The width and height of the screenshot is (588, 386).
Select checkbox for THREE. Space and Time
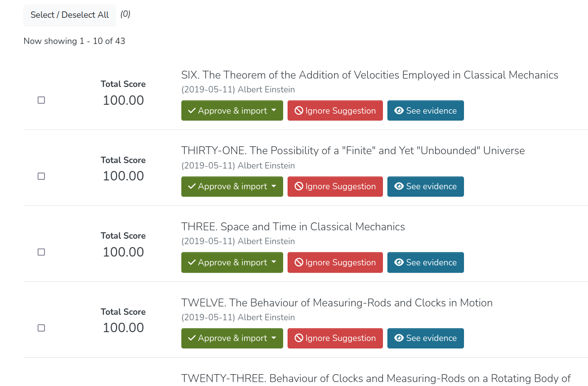tap(42, 252)
